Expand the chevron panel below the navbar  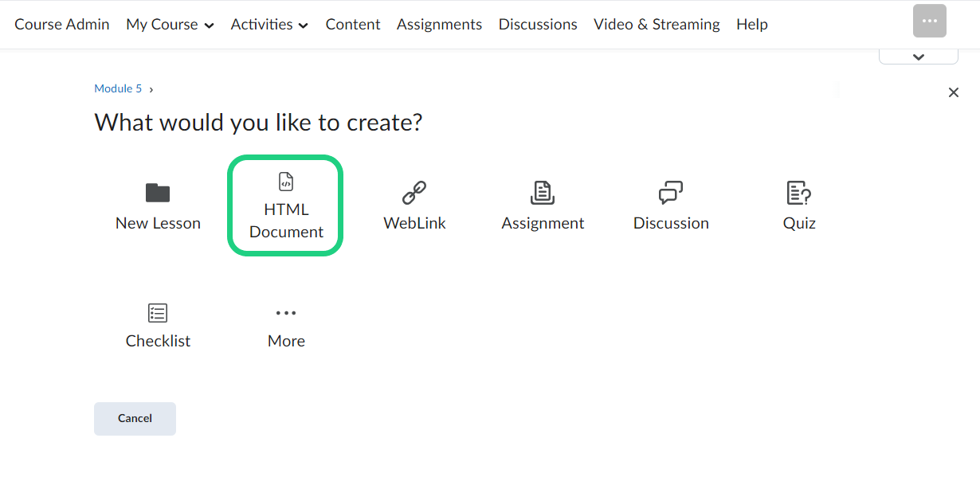click(x=918, y=57)
